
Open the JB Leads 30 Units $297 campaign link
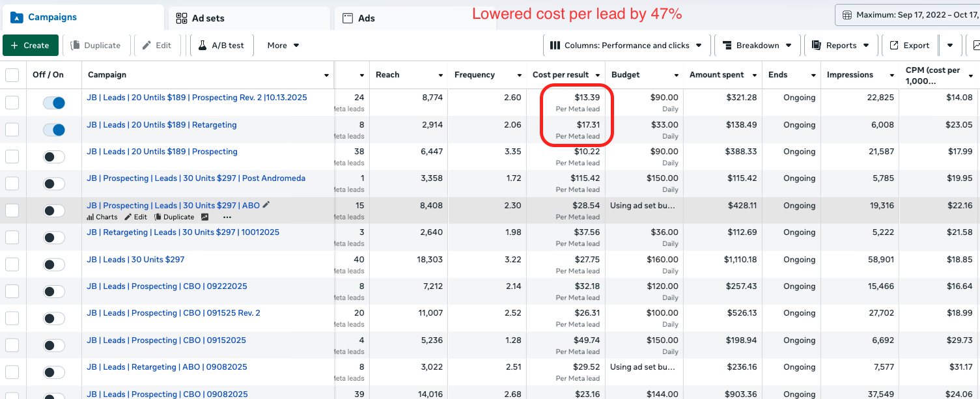click(x=135, y=259)
